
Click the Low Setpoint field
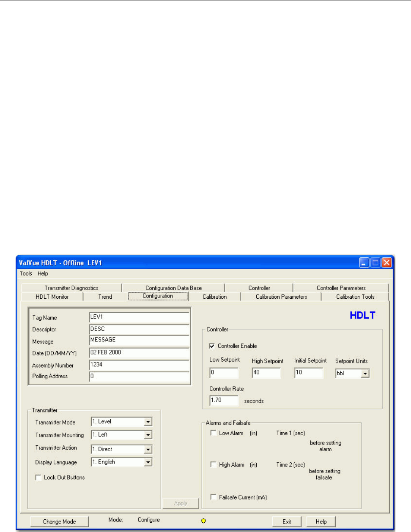[224, 373]
